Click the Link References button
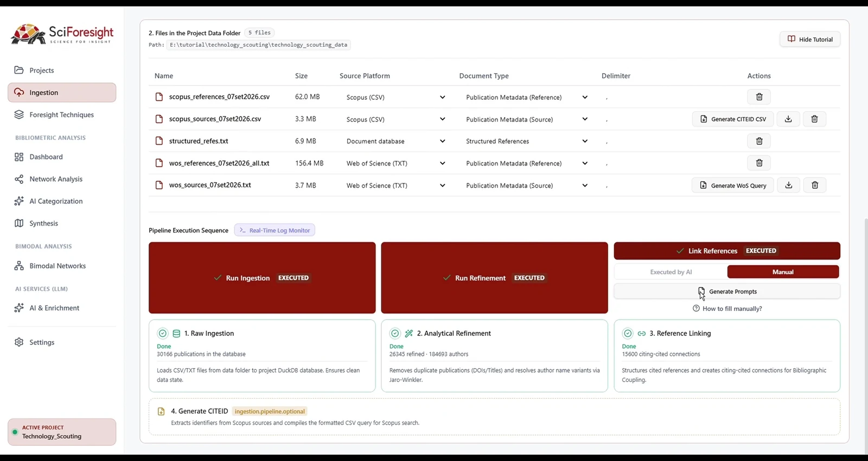The image size is (868, 461). point(727,251)
